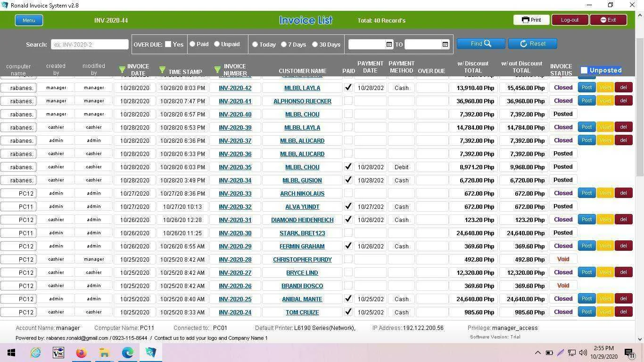Open the end date calendar picker
The width and height of the screenshot is (644, 362).
point(445,44)
